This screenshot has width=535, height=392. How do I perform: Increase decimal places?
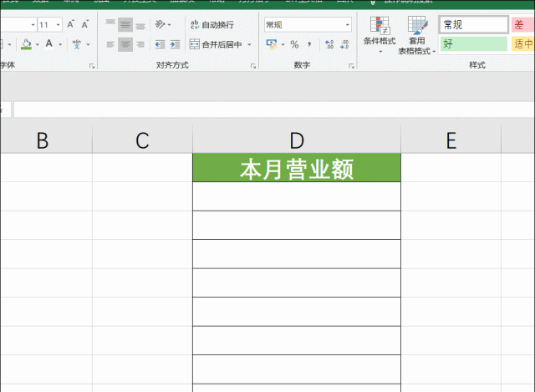[329, 44]
